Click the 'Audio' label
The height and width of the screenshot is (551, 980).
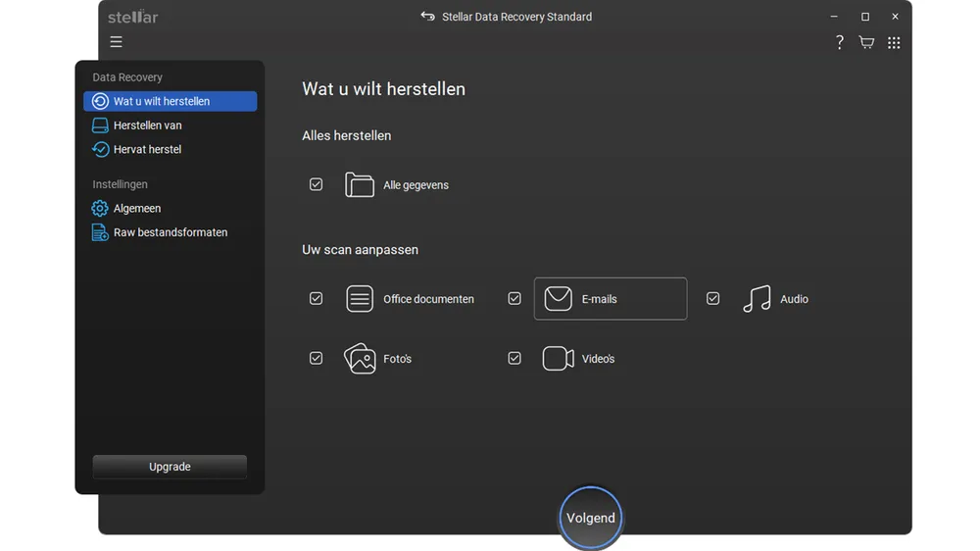pos(794,299)
